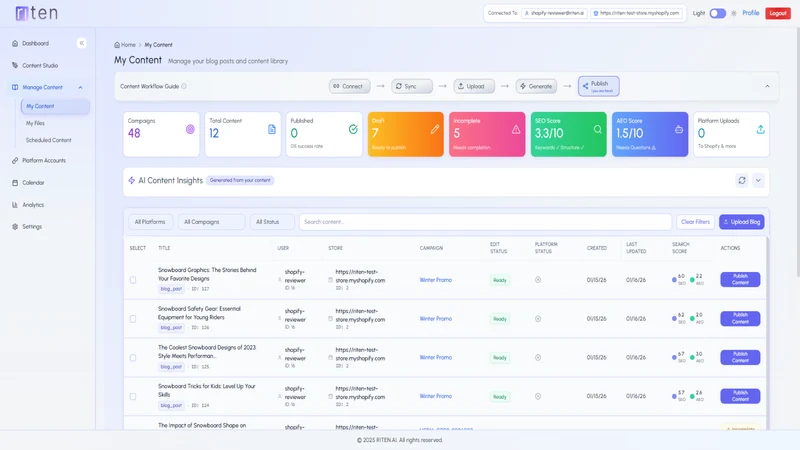This screenshot has height=450, width=800.
Task: Click the Connect workflow step
Action: [x=349, y=86]
